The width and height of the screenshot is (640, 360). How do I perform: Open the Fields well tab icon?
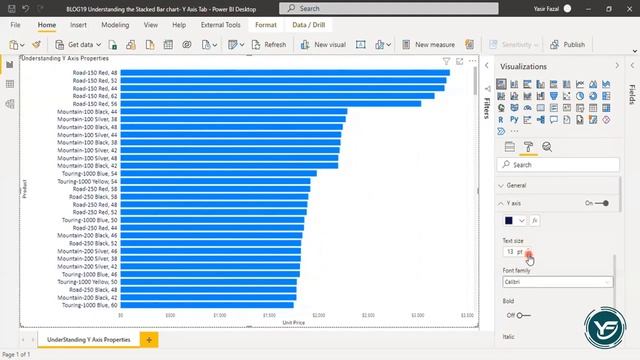point(509,147)
